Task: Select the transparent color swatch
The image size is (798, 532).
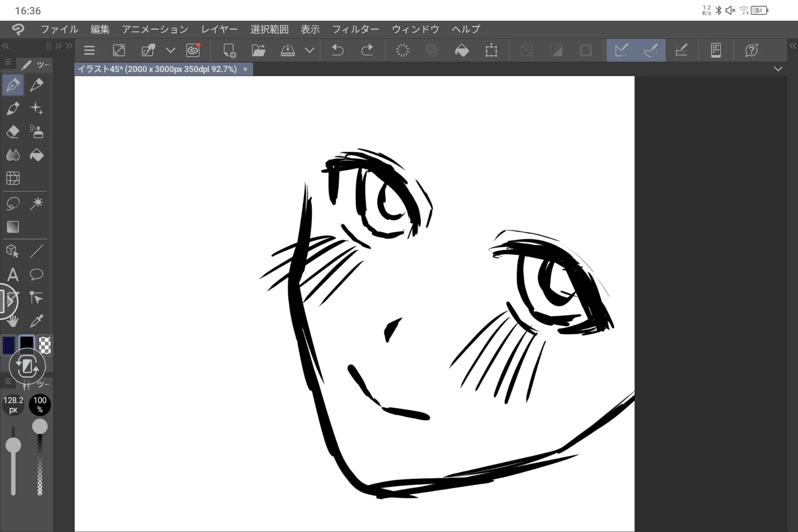Action: pos(45,345)
